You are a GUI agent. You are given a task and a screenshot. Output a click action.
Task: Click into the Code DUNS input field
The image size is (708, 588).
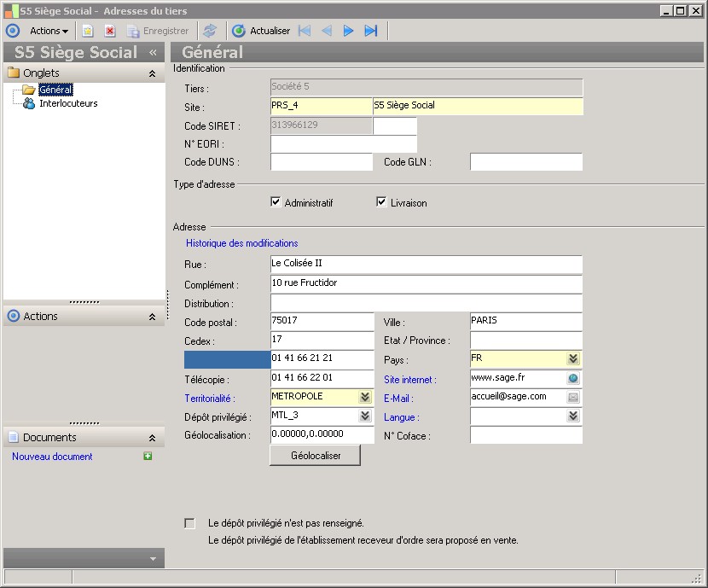pyautogui.click(x=322, y=162)
